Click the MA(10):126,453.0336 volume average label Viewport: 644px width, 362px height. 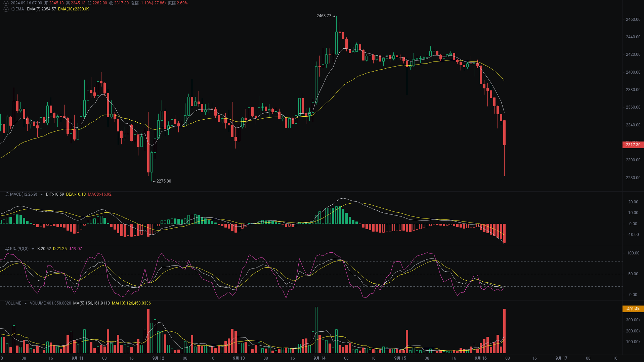(131, 303)
